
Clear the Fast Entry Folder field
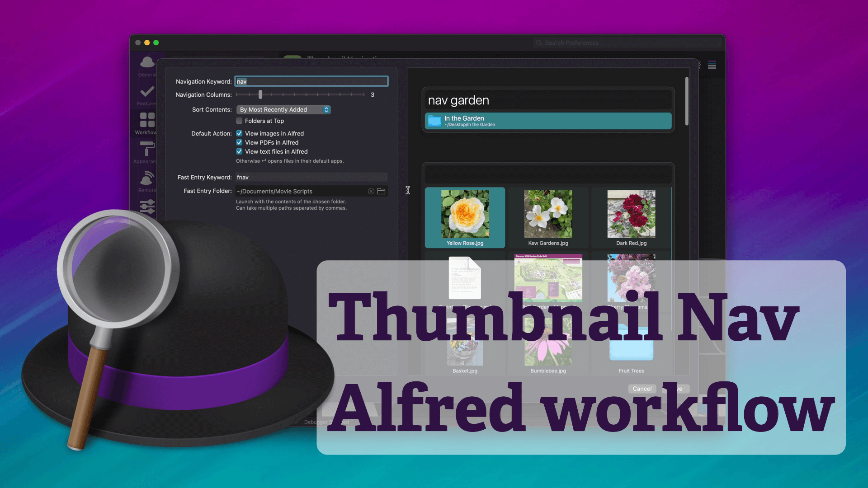coord(371,191)
